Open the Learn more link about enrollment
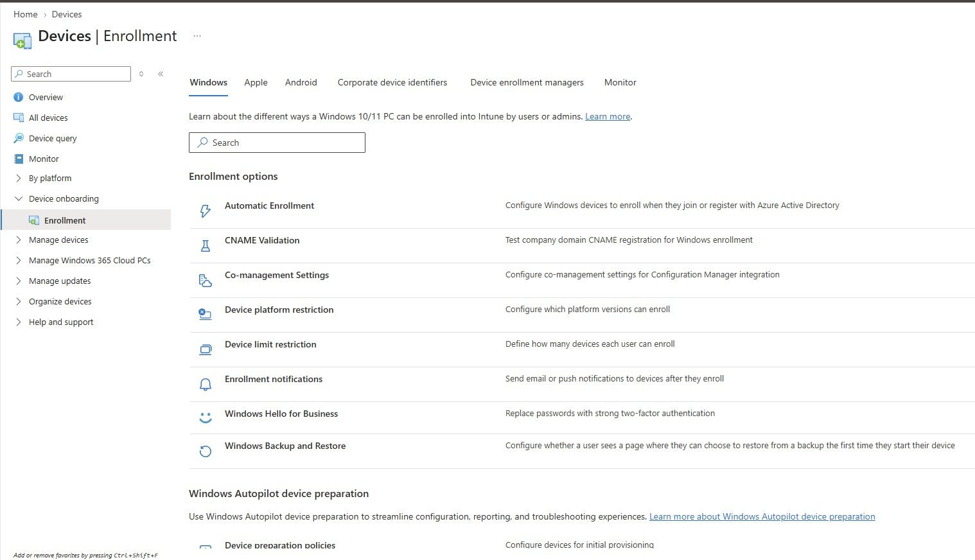 608,117
